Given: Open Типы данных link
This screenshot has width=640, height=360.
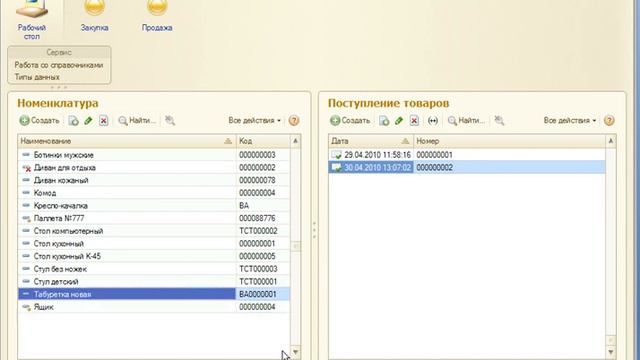Looking at the screenshot, I should 37,77.
